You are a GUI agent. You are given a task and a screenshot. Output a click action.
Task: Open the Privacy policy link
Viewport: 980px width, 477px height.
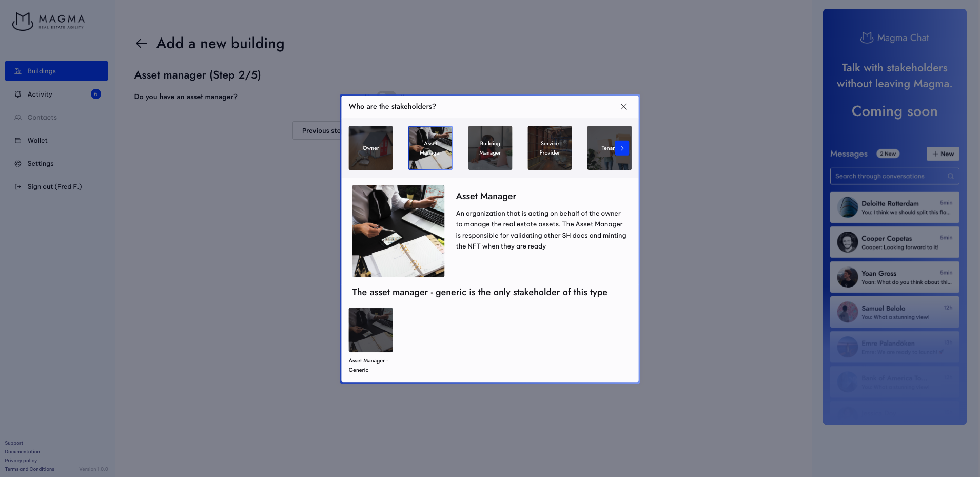21,461
